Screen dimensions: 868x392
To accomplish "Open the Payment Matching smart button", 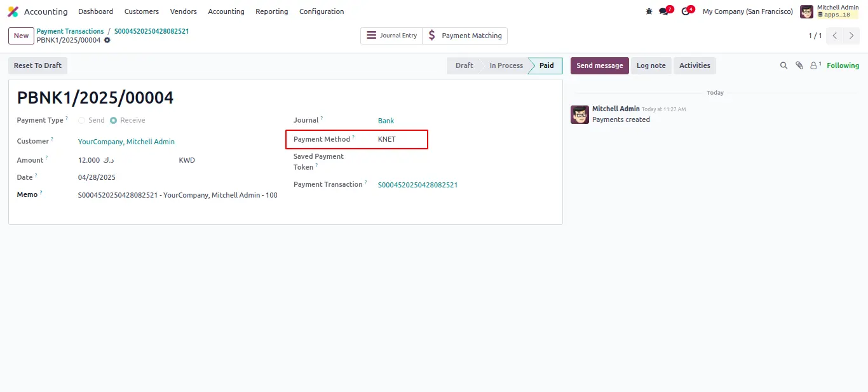I will (465, 36).
